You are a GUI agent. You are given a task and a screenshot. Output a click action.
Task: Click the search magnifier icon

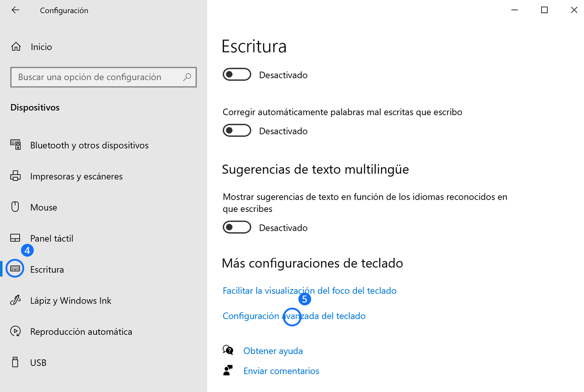[x=187, y=77]
